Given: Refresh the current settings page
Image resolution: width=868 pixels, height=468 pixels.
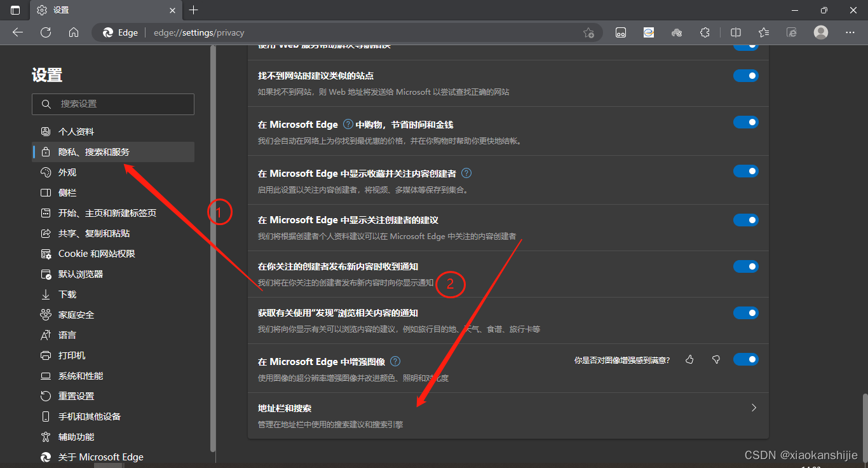Looking at the screenshot, I should pyautogui.click(x=46, y=32).
